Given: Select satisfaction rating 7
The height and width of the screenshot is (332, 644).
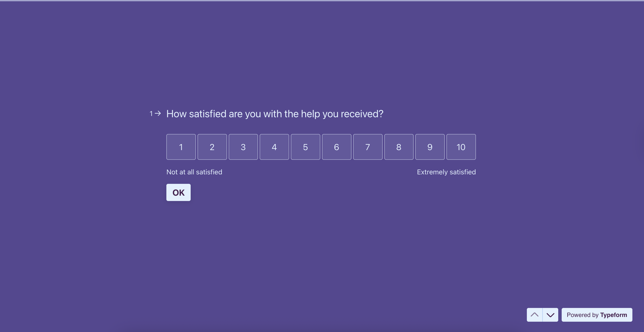Looking at the screenshot, I should (x=368, y=147).
